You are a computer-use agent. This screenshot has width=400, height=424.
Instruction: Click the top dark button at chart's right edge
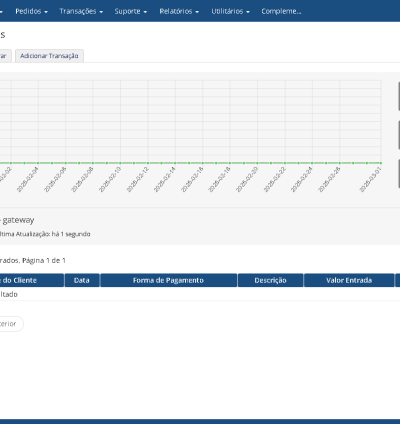(399, 96)
